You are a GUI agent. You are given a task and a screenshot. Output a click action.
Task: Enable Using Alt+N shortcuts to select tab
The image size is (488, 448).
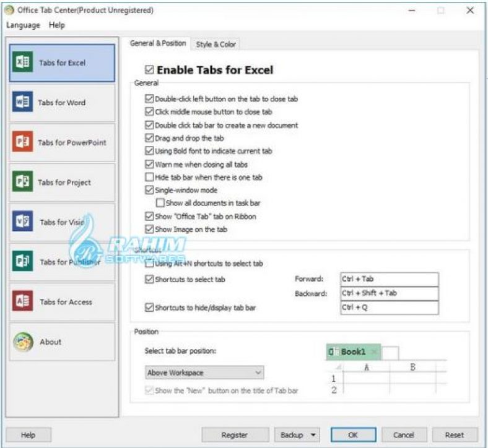(x=149, y=264)
